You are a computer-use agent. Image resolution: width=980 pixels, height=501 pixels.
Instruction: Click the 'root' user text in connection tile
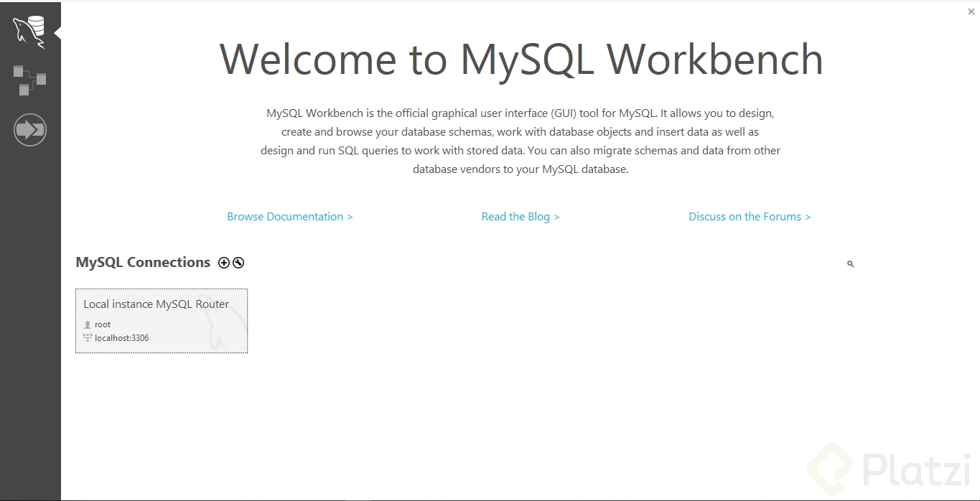(103, 324)
